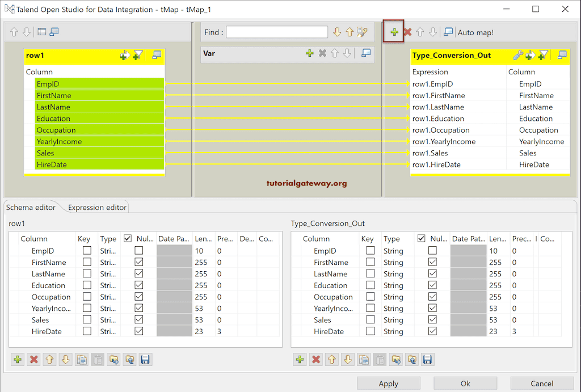Delete a variable using the red X in Var panel
This screenshot has width=581, height=392.
point(322,53)
